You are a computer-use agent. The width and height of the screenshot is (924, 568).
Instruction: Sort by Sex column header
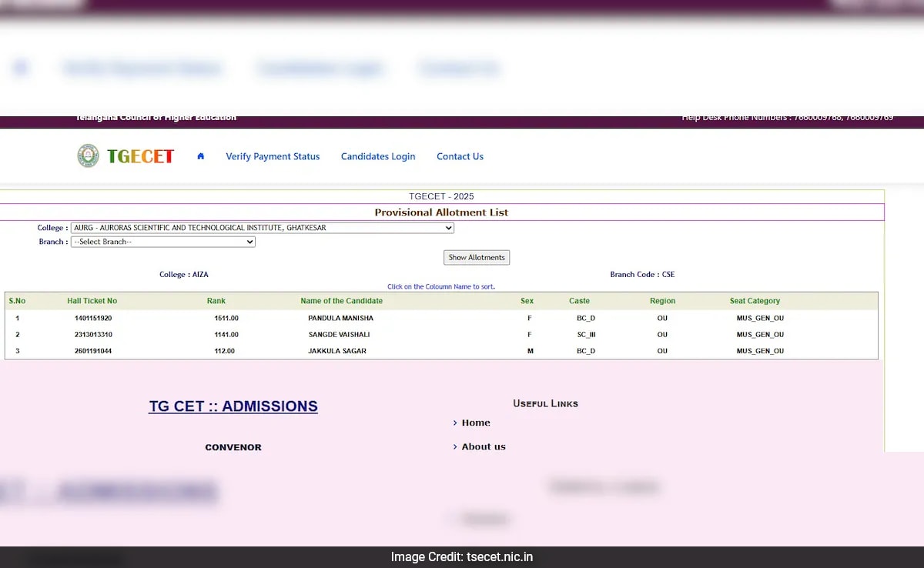527,301
